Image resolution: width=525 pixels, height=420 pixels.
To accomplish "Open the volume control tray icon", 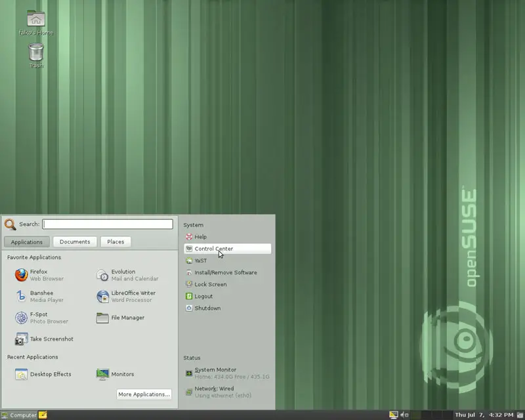I will point(404,415).
